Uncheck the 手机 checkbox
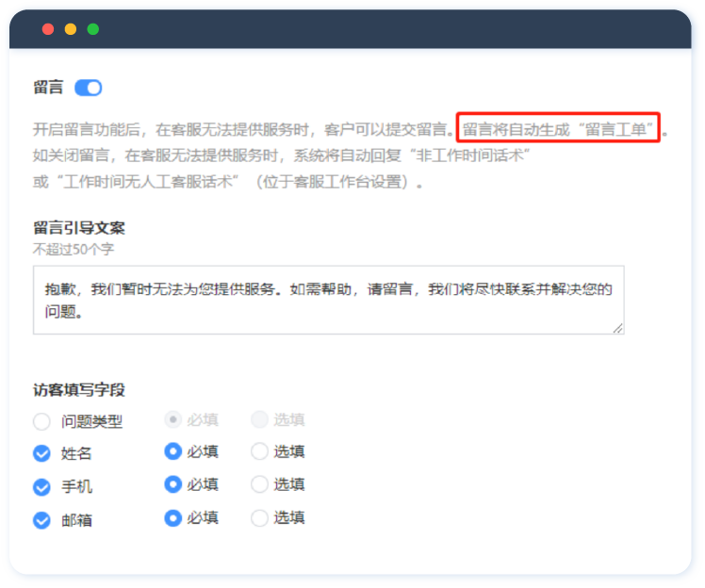Image resolution: width=705 pixels, height=588 pixels. (41, 487)
